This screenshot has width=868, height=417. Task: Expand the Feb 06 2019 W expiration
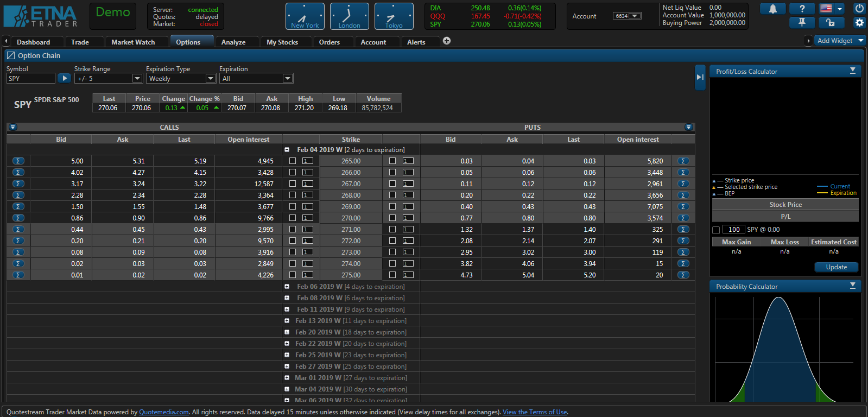tap(287, 286)
